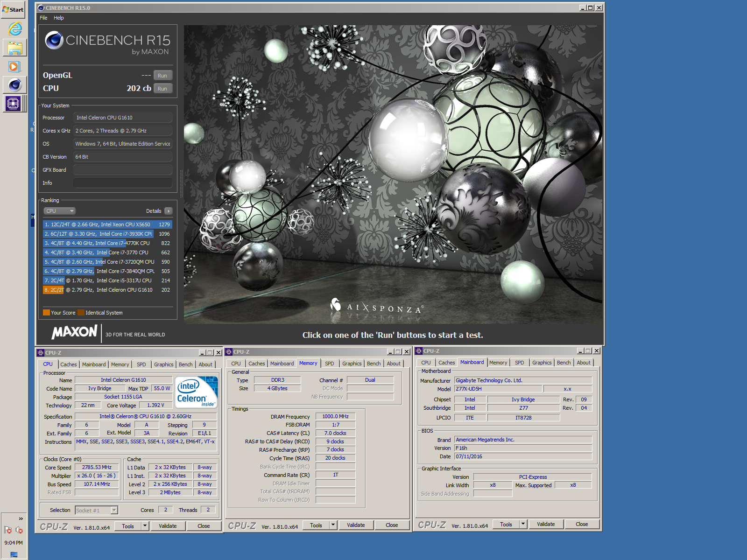
Task: Click Core Speed value 2785.53 MHz
Action: pyautogui.click(x=97, y=467)
